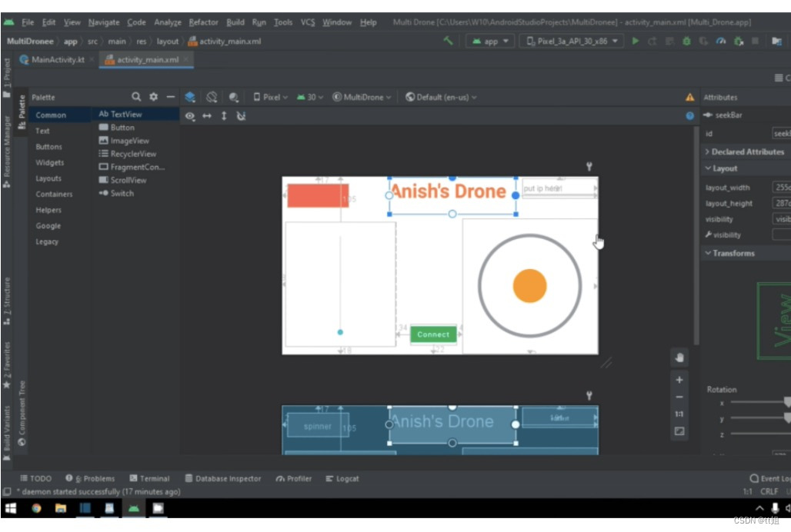This screenshot has height=532, width=791.
Task: Click zoom to fit screen icon
Action: [x=679, y=431]
